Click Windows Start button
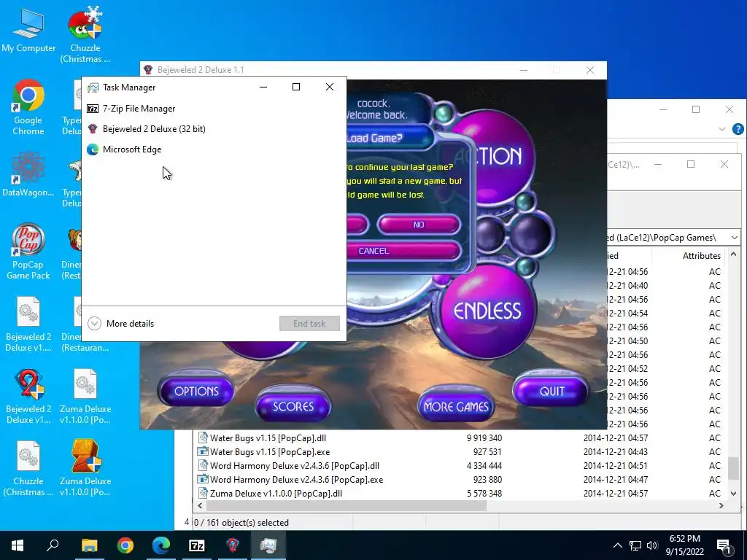This screenshot has width=747, height=560. coord(18,545)
